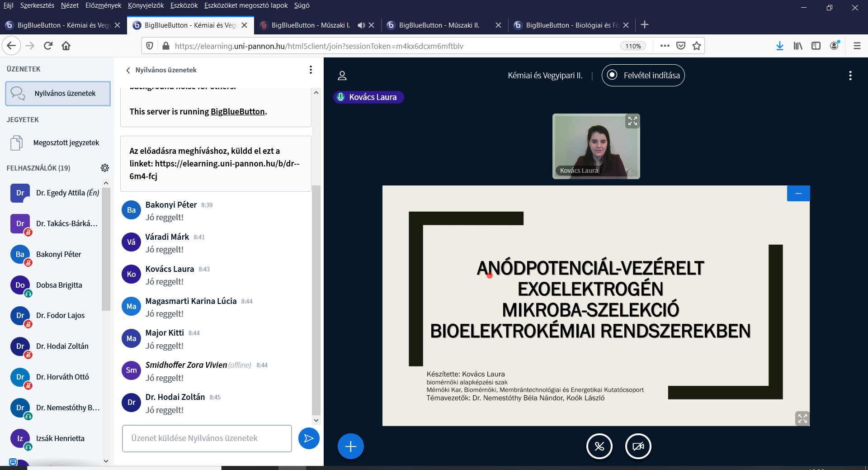Image resolution: width=868 pixels, height=470 pixels.
Task: Open the chat options three-dot menu
Action: point(311,70)
